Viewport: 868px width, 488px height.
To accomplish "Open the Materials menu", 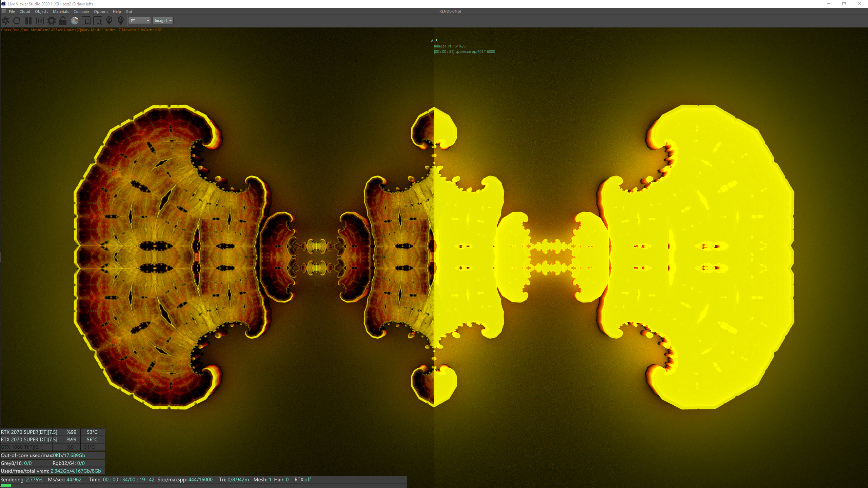I will coord(61,12).
